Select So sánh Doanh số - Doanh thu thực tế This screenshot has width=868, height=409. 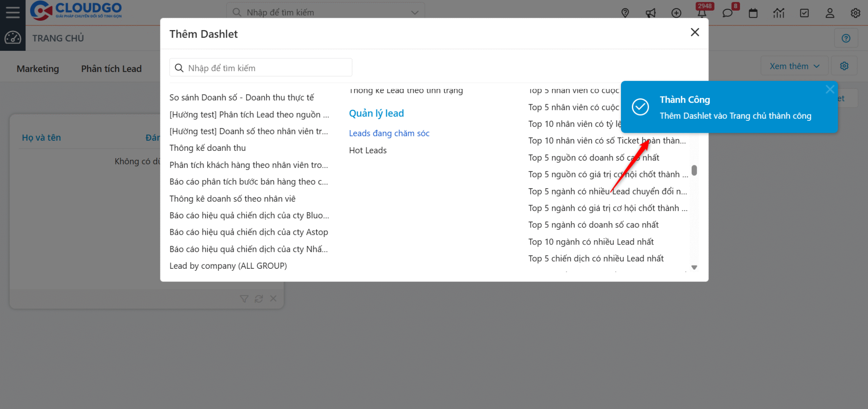(x=242, y=97)
